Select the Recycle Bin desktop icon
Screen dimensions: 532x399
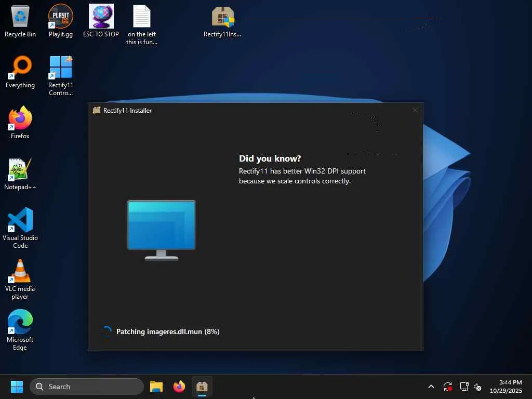20,21
